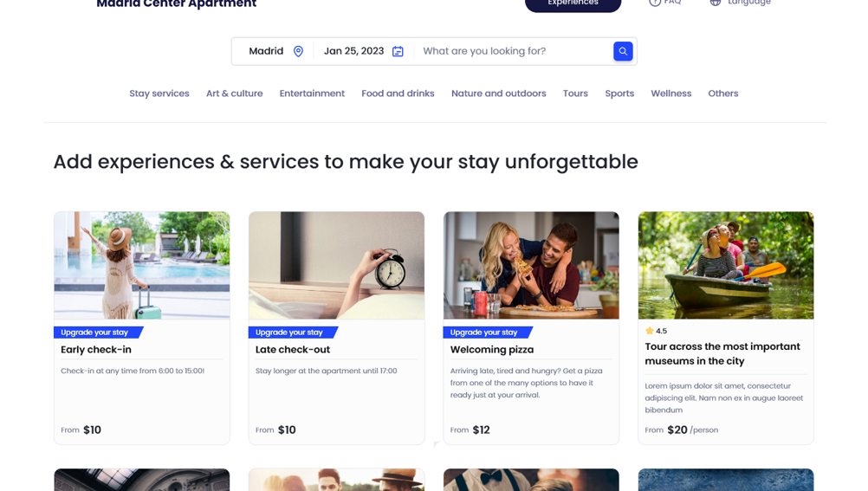This screenshot has width=868, height=491.
Task: Open the Madrid location selector
Action: (275, 51)
